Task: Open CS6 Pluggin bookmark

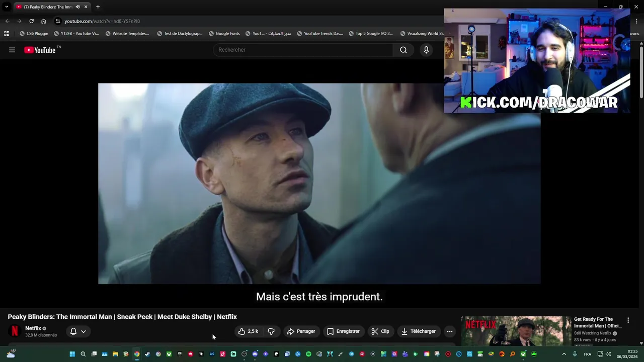Action: click(x=34, y=34)
